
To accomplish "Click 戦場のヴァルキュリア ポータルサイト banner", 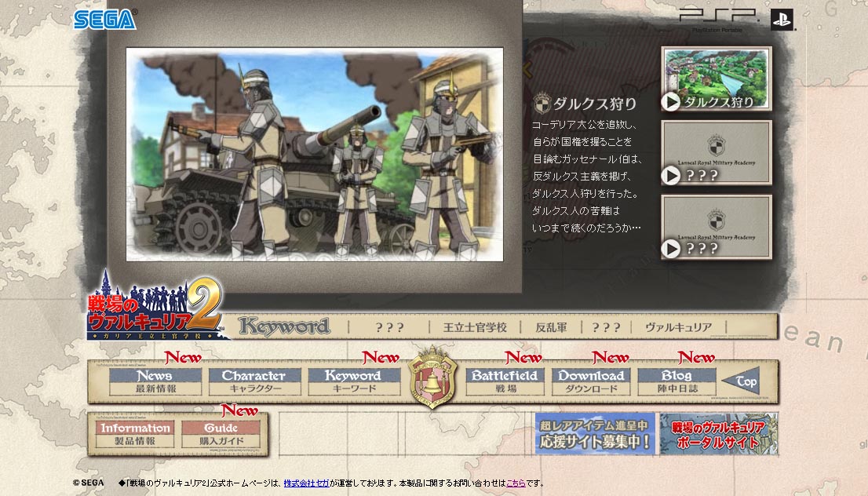I will tap(719, 433).
